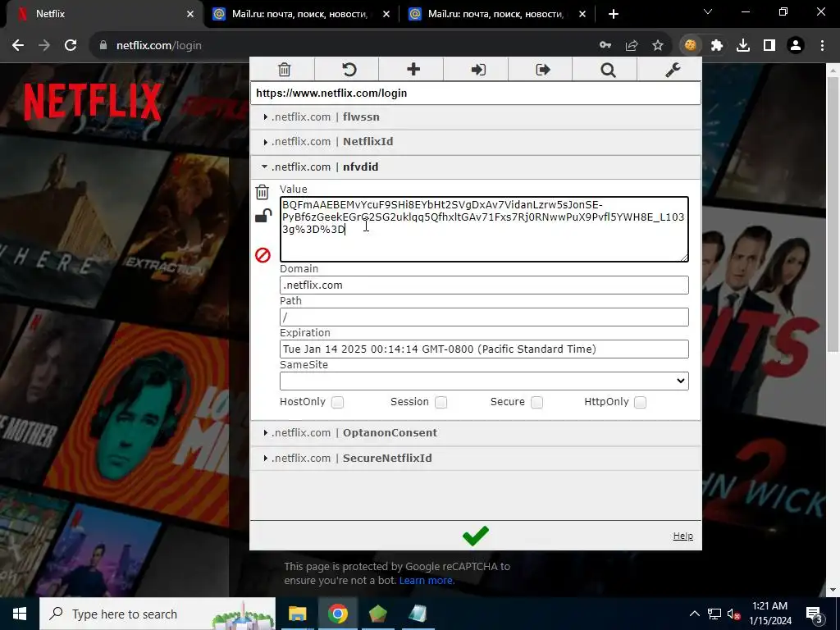Toggle the nfvdid cookie's read-only lock icon
Viewport: 840px width, 630px height.
(x=262, y=216)
